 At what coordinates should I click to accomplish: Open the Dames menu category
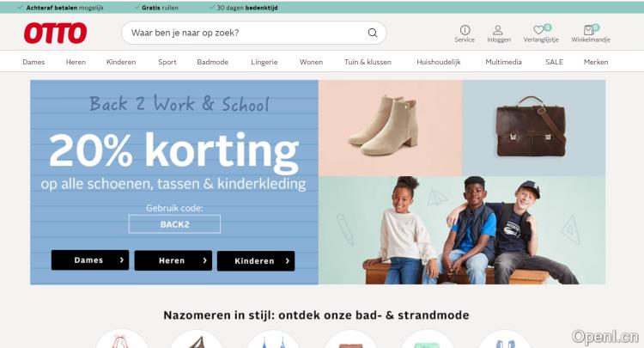pos(33,62)
